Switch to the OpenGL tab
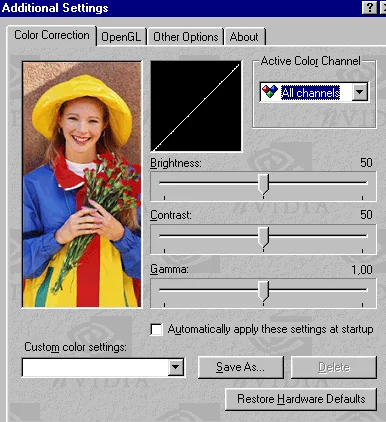 [x=121, y=37]
